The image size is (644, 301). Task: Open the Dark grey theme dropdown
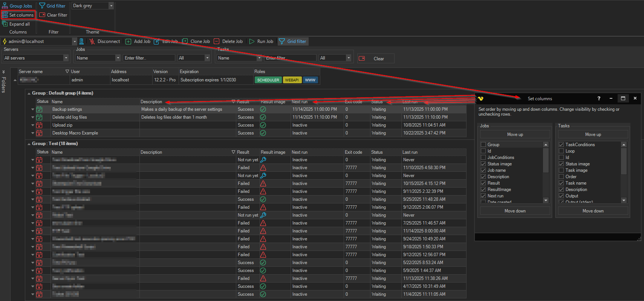(111, 6)
